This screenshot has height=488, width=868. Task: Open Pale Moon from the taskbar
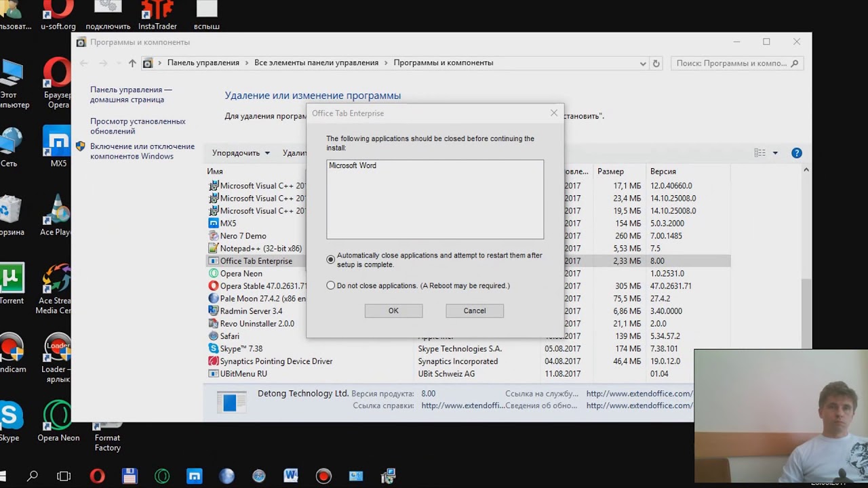(226, 476)
